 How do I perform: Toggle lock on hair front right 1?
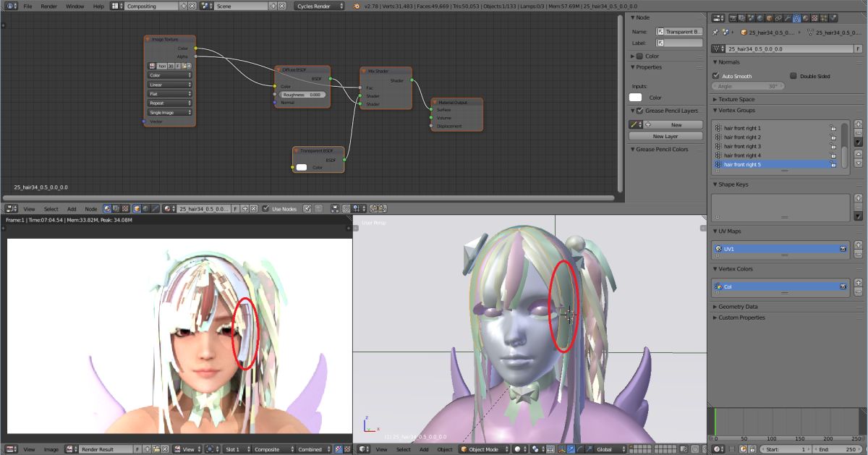click(833, 128)
